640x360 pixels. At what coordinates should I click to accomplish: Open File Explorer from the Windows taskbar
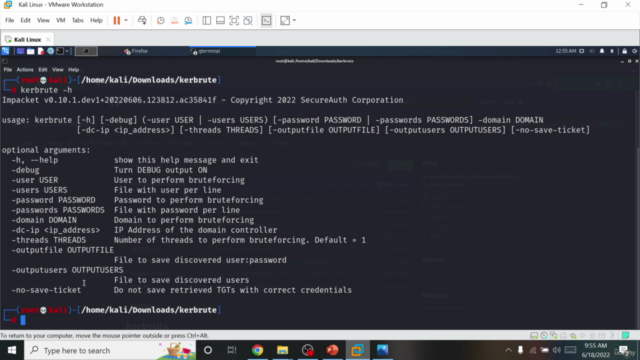point(282,350)
